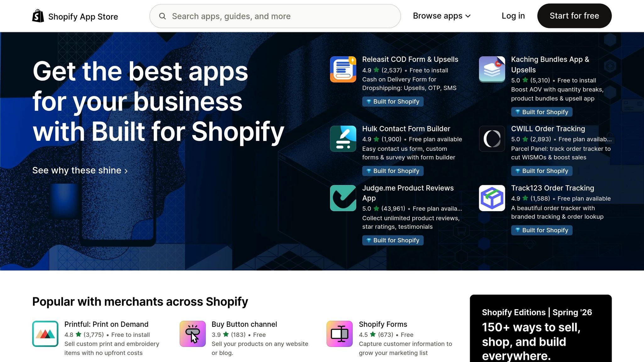This screenshot has height=362, width=644.
Task: Open the Kaching Bundles app icon
Action: (x=492, y=69)
